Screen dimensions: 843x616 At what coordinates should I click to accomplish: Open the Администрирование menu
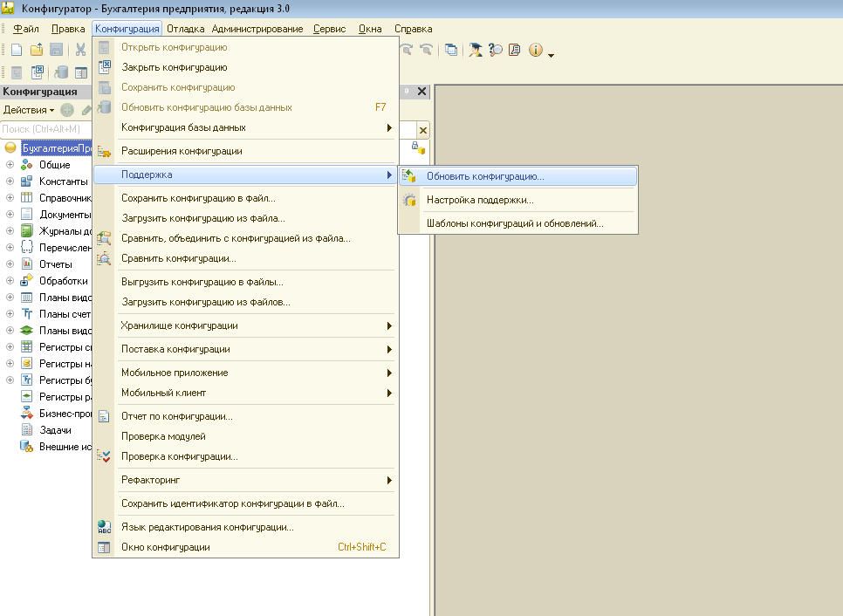257,29
